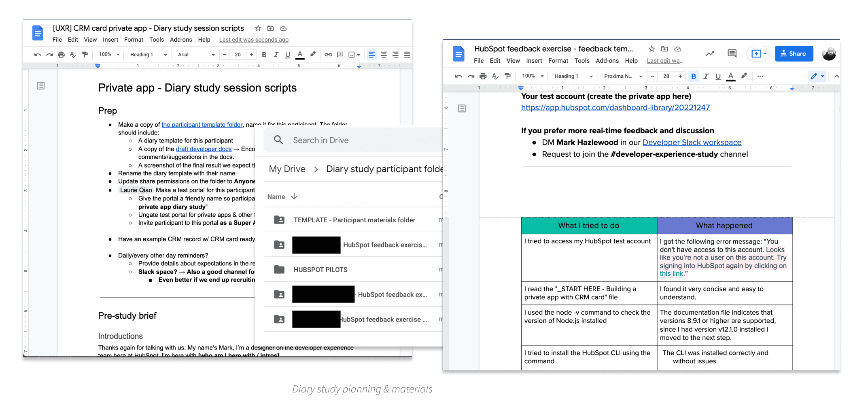Screen dimensions: 868x405
Task: Open Insert menu in Diary study scripts window
Action: point(110,40)
